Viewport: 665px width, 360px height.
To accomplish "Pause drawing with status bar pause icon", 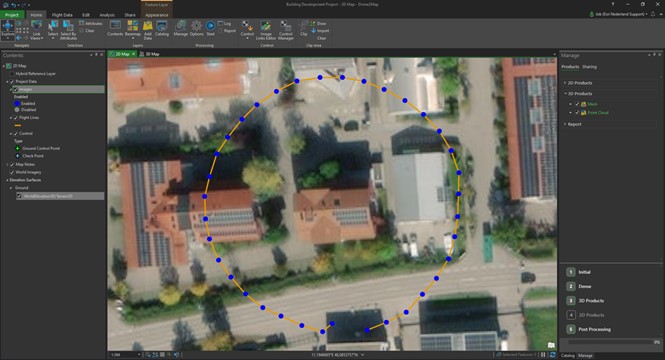I will coord(543,354).
